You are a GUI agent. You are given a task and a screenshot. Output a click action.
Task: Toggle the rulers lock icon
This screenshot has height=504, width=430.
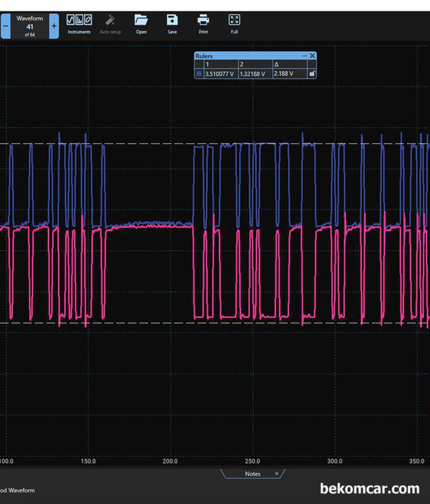tap(312, 73)
